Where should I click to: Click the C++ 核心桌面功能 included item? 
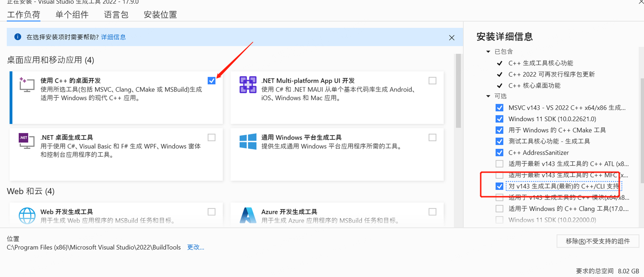(534, 85)
